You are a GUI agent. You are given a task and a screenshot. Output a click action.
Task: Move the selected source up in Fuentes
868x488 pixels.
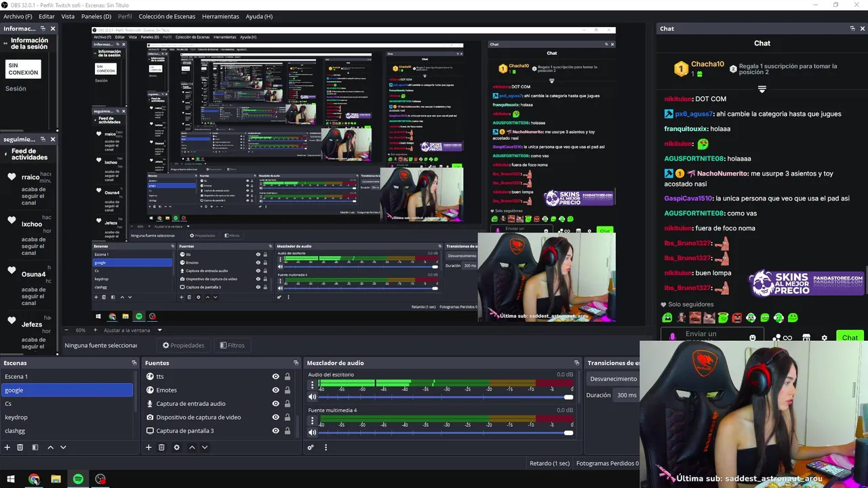tap(192, 447)
